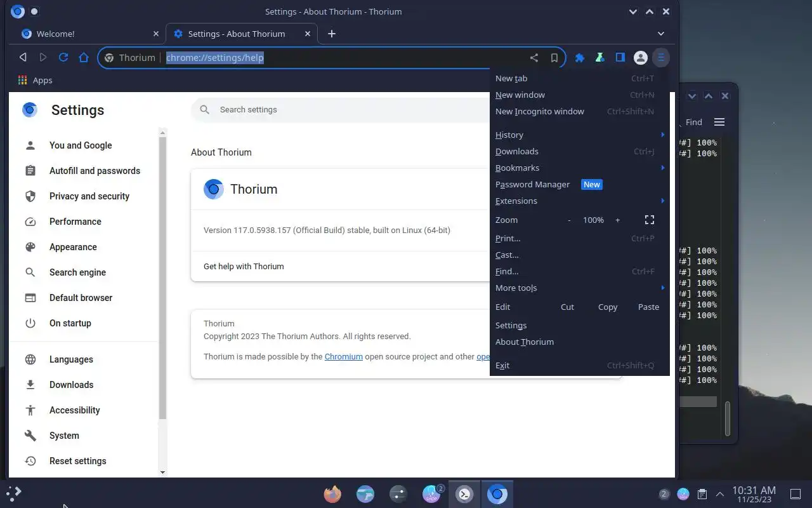Open Downloads from the menu
The image size is (812, 508).
pyautogui.click(x=579, y=151)
